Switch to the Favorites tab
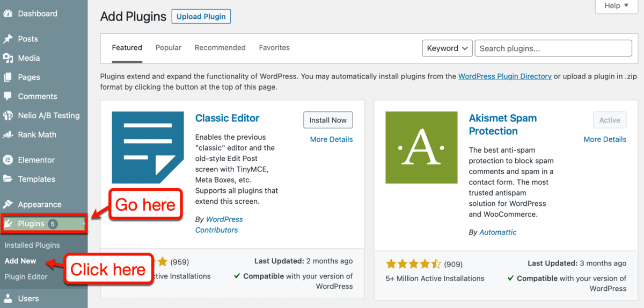This screenshot has width=644, height=308. coord(274,47)
